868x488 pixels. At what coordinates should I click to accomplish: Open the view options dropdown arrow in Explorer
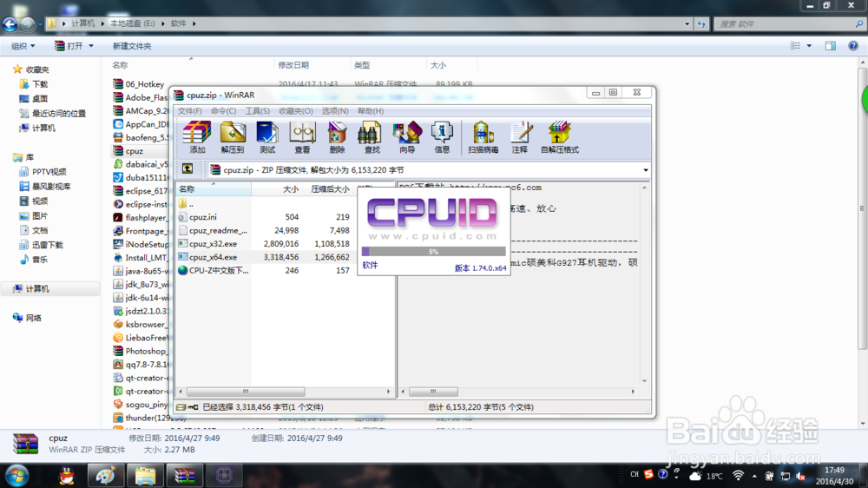point(809,46)
